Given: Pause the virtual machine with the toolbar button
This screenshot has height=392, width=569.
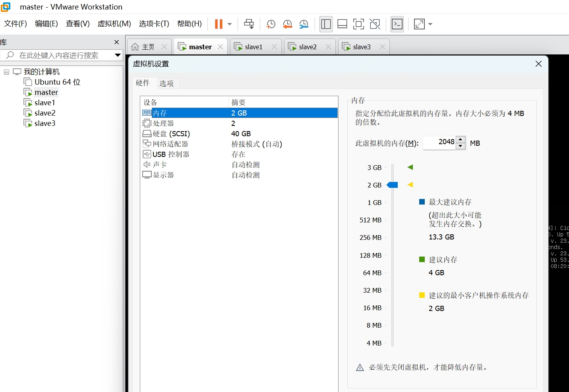Looking at the screenshot, I should pos(219,24).
